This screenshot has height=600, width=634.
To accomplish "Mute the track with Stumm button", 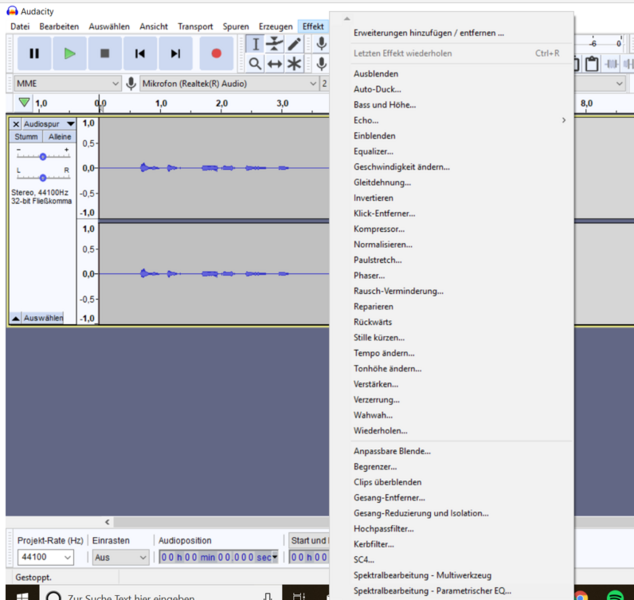I will 26,137.
